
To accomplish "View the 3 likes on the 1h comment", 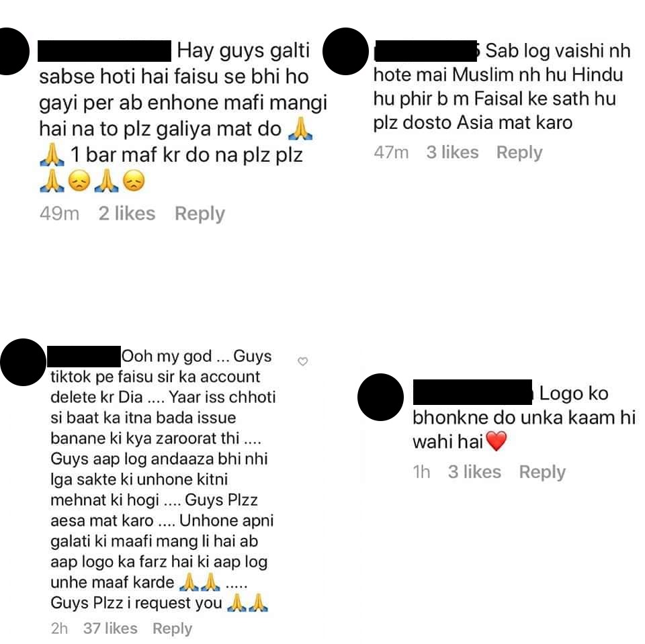I will pyautogui.click(x=475, y=471).
